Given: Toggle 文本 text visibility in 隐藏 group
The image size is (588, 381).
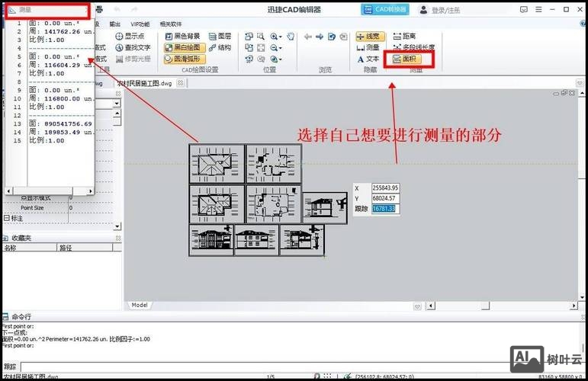Looking at the screenshot, I should point(368,59).
